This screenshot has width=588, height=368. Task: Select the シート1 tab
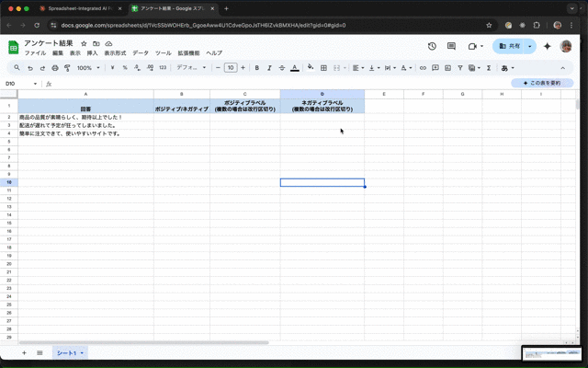coord(70,353)
